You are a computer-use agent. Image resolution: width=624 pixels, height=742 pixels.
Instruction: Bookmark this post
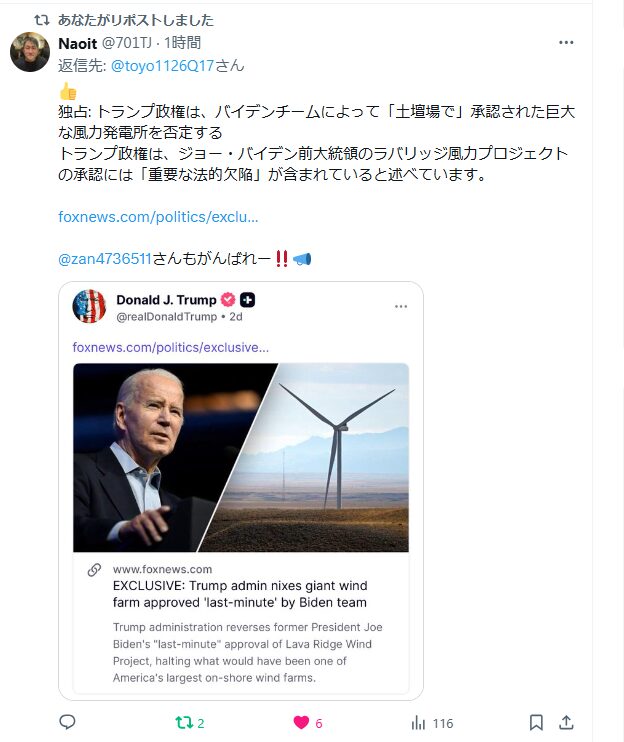pyautogui.click(x=536, y=723)
